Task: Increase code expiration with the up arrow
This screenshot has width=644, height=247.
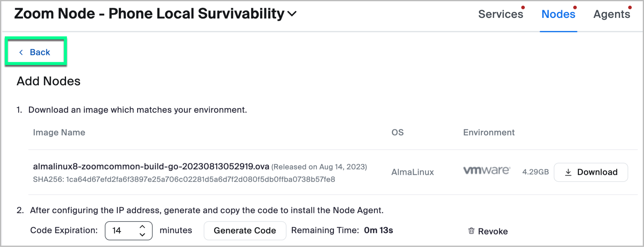Action: 142,227
